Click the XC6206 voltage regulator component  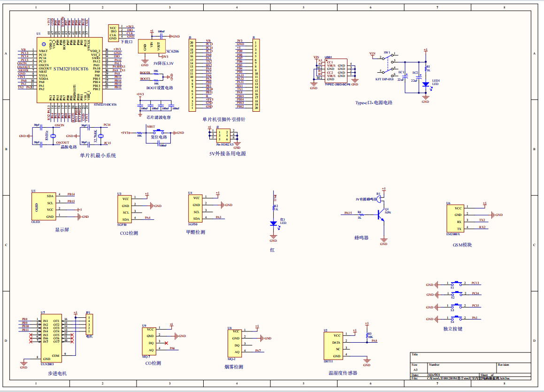click(152, 46)
